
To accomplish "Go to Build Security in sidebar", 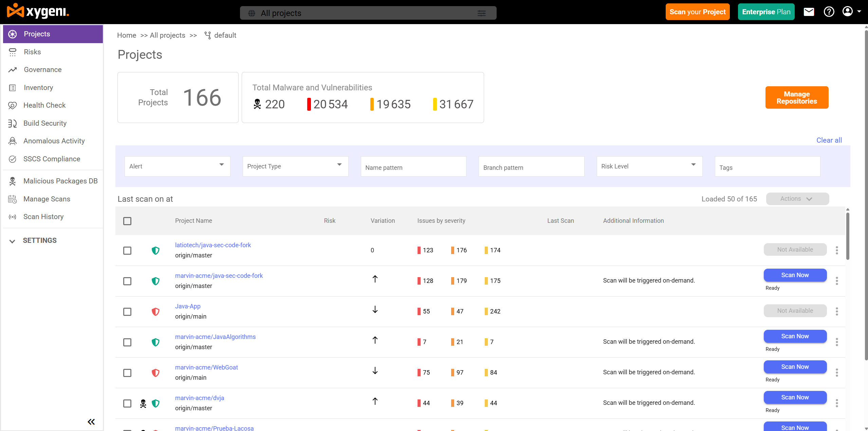I will 45,123.
